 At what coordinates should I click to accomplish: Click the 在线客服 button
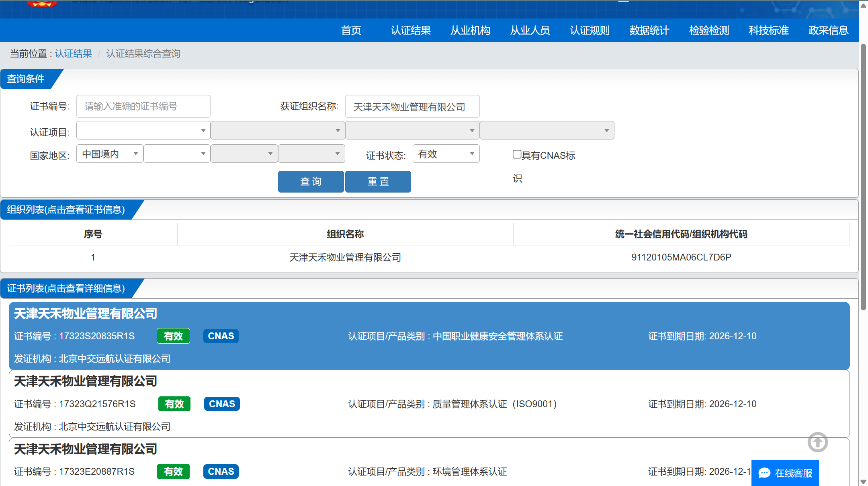point(785,473)
